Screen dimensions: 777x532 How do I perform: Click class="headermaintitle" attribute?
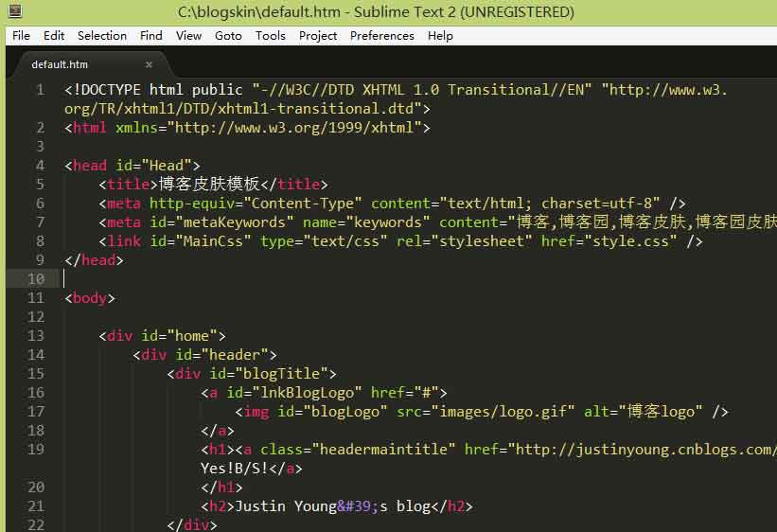click(x=358, y=450)
